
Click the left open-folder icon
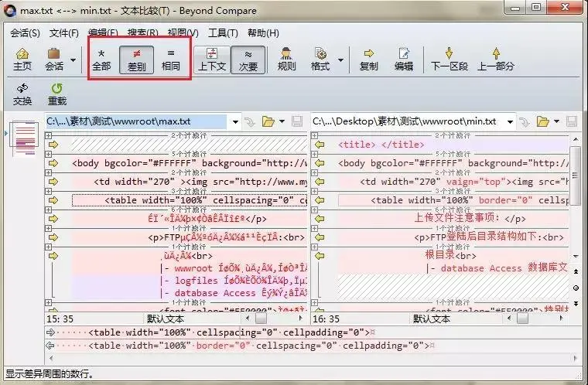[x=268, y=121]
